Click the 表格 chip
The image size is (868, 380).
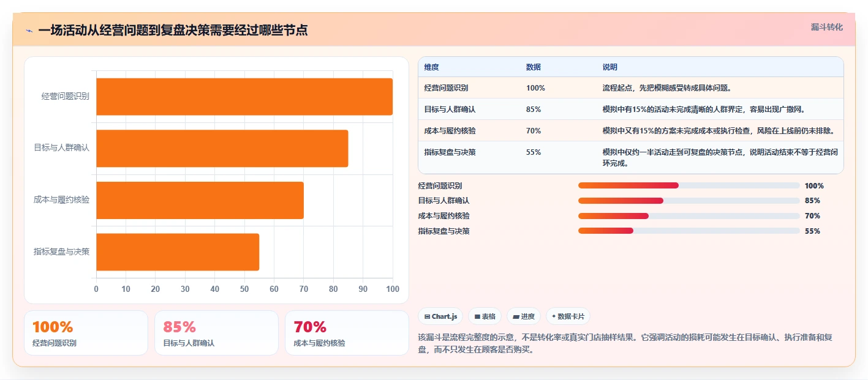[x=485, y=316]
